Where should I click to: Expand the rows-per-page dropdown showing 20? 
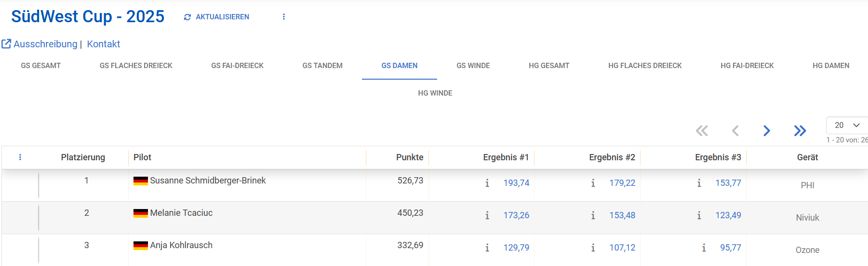(x=847, y=125)
